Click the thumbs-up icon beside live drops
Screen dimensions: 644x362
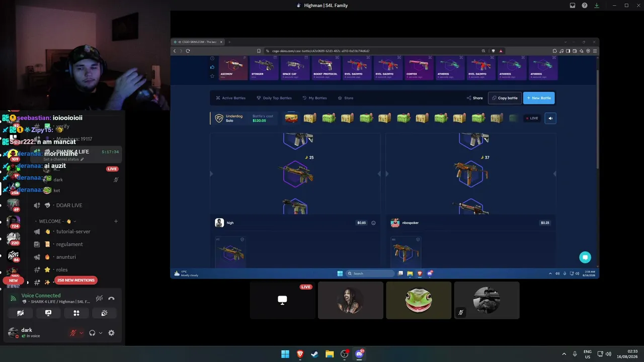(212, 67)
